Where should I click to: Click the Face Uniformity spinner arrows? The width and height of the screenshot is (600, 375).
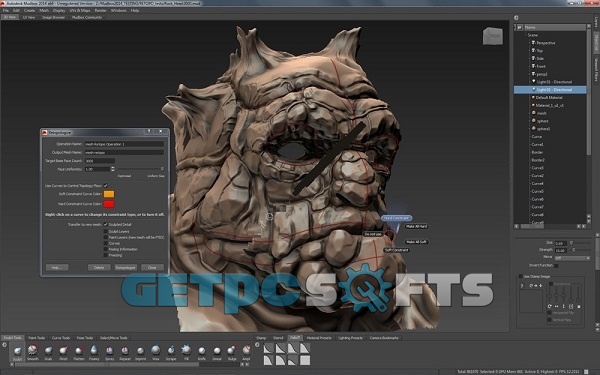pos(112,169)
